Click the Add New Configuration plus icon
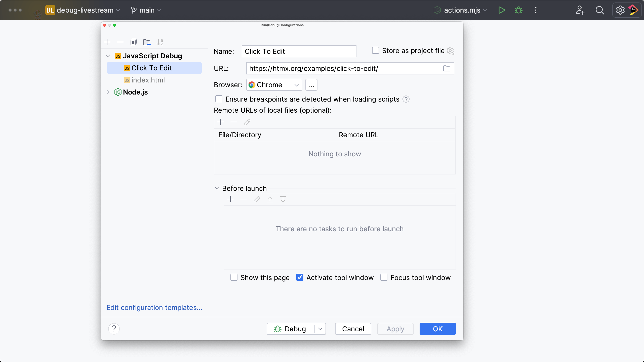The width and height of the screenshot is (644, 362). 107,42
